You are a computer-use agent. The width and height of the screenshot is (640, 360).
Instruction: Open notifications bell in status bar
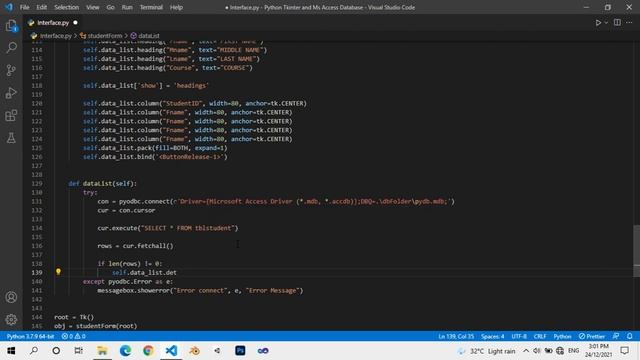(x=629, y=336)
